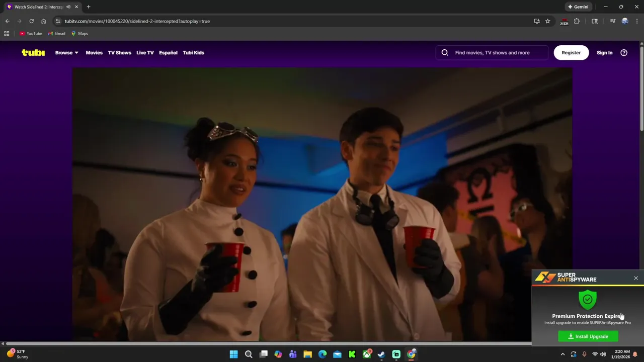Open the Extensions puzzle menu
This screenshot has width=644, height=362.
point(577,21)
